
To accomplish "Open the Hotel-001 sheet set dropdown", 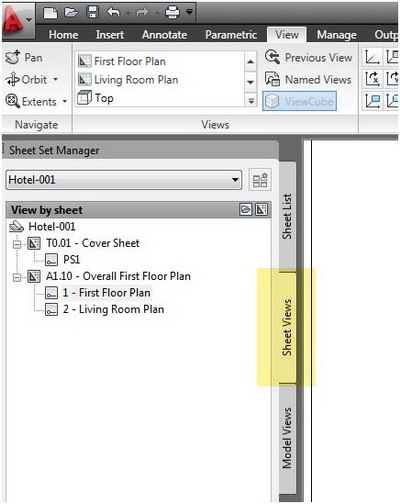I will 124,180.
